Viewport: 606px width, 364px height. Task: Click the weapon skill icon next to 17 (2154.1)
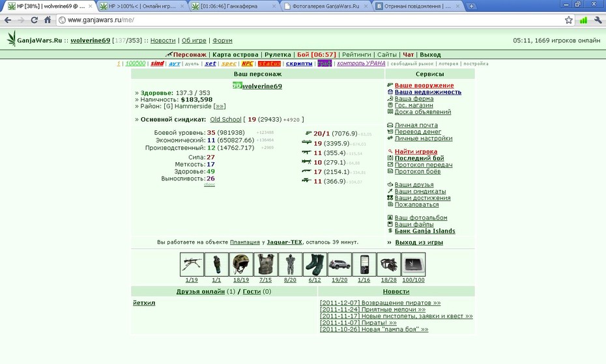[307, 171]
